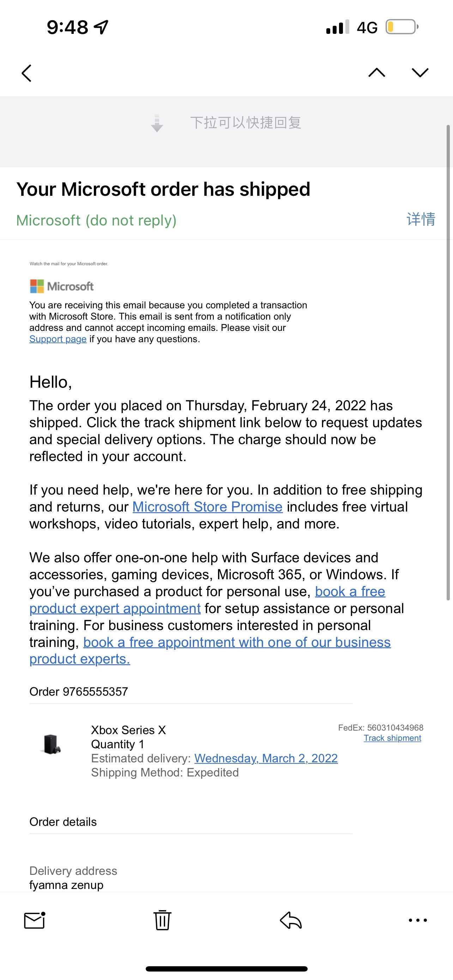Tap sender name Microsoft (do not reply)
453x980 pixels.
click(x=96, y=220)
